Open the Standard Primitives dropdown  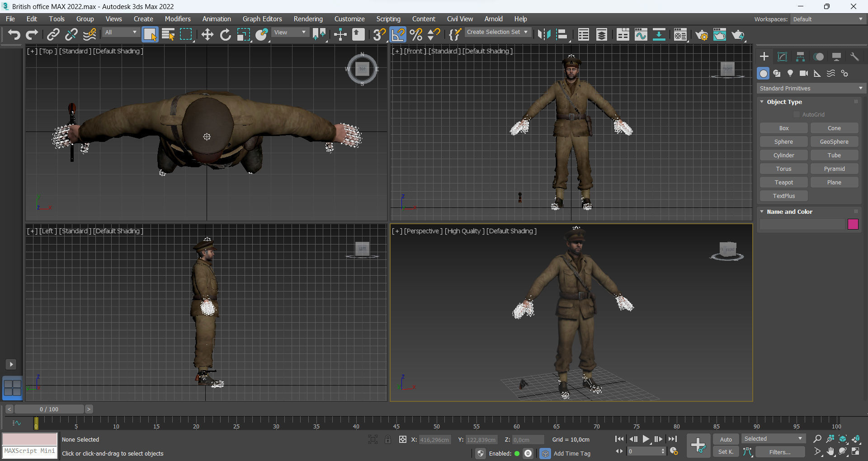coord(811,88)
